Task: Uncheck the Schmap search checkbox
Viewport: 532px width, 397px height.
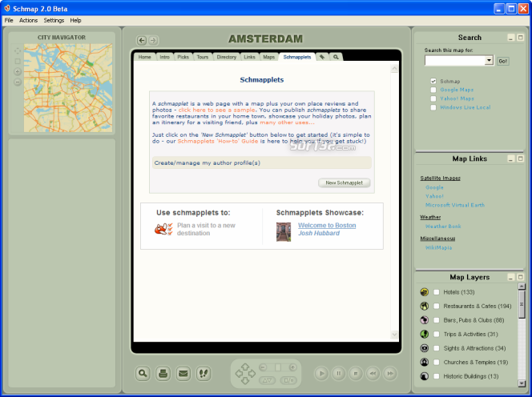Action: coord(433,81)
